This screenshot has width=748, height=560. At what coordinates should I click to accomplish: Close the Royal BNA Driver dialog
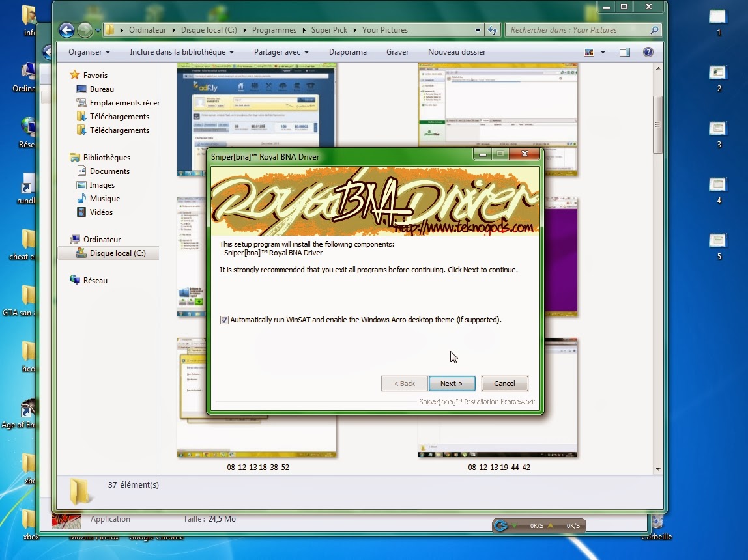(x=525, y=154)
